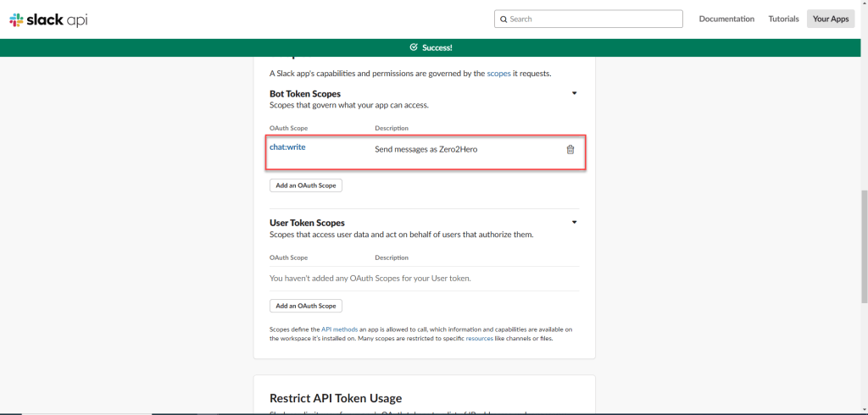The width and height of the screenshot is (868, 415).
Task: Click the scrollbar up arrow
Action: (862, 4)
